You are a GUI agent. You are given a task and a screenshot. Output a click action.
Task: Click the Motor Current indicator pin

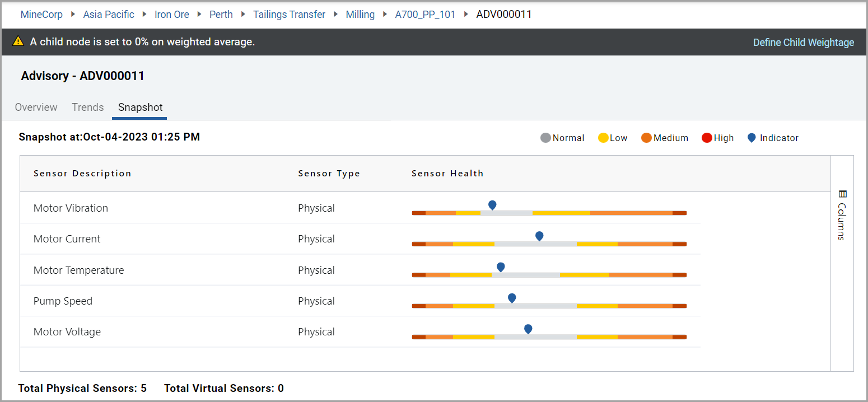539,236
